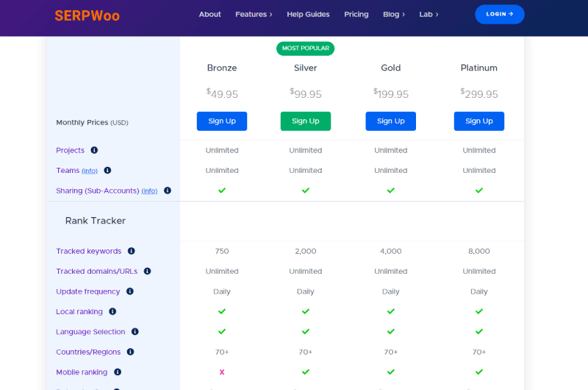
Task: Click the info icon next to Tracked keywords
Action: [132, 251]
